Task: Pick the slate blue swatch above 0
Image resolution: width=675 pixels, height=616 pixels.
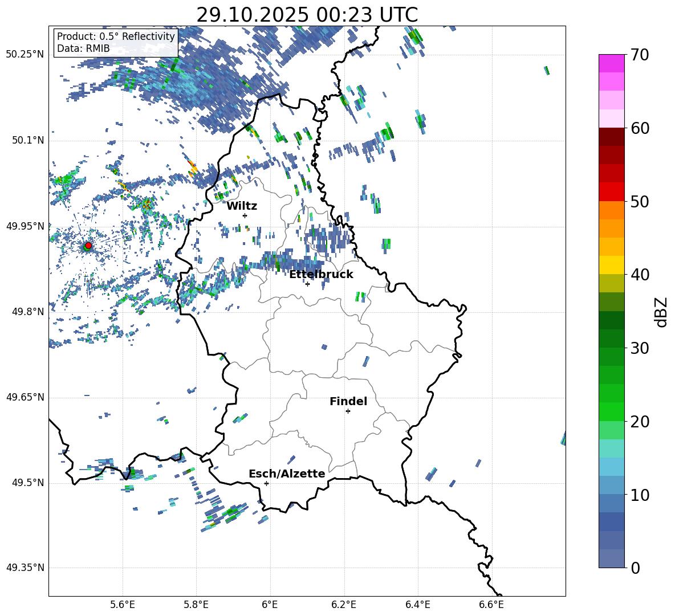Action: click(612, 559)
